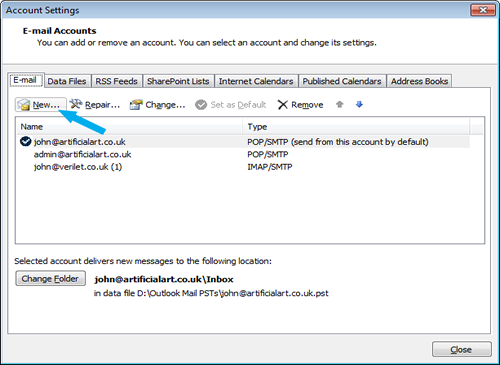The image size is (500, 365).
Task: Click the Remove X icon
Action: 282,105
